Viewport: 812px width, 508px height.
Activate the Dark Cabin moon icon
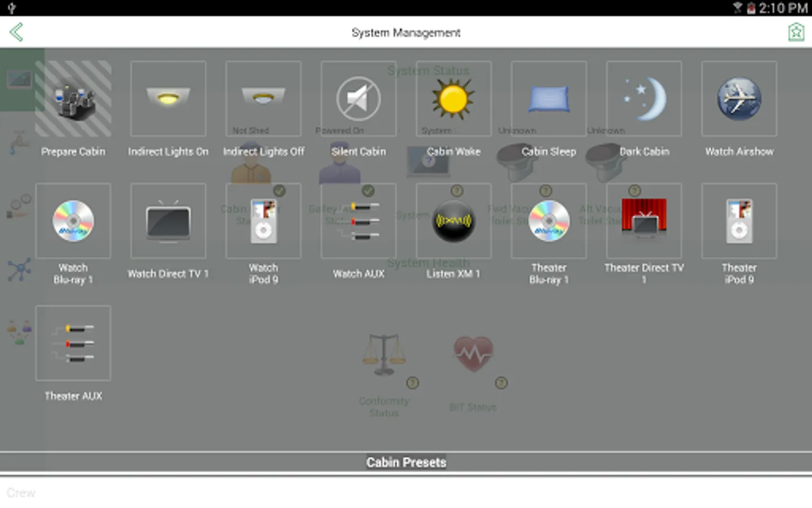coord(644,99)
